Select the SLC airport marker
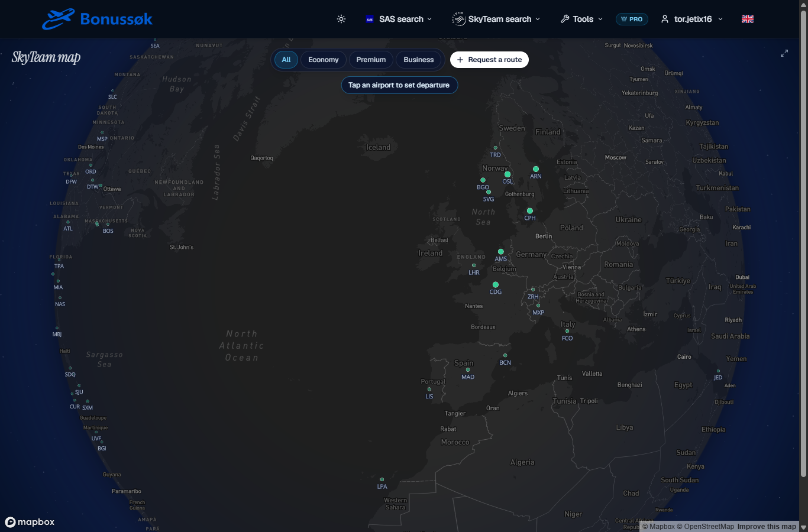The image size is (808, 532). 112,91
